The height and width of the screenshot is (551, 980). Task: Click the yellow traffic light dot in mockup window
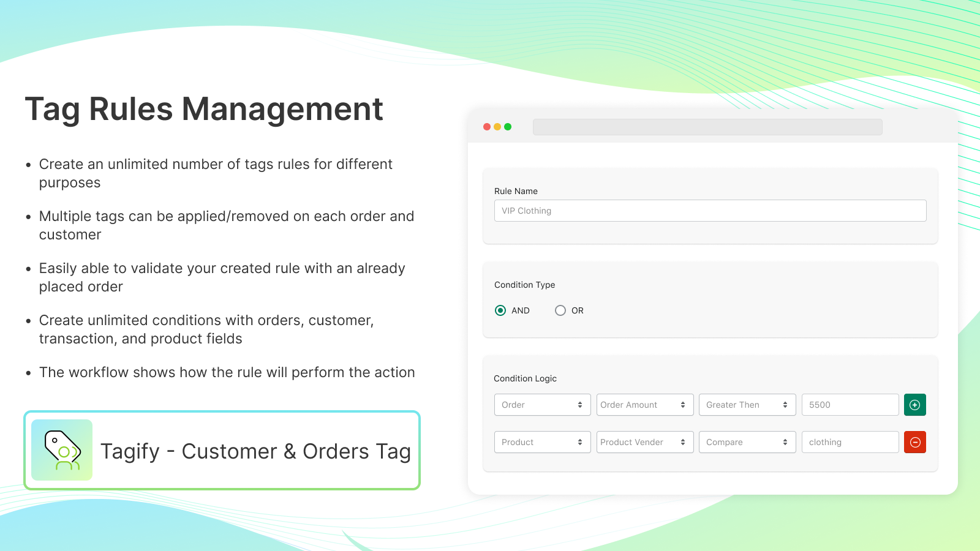[x=497, y=127]
